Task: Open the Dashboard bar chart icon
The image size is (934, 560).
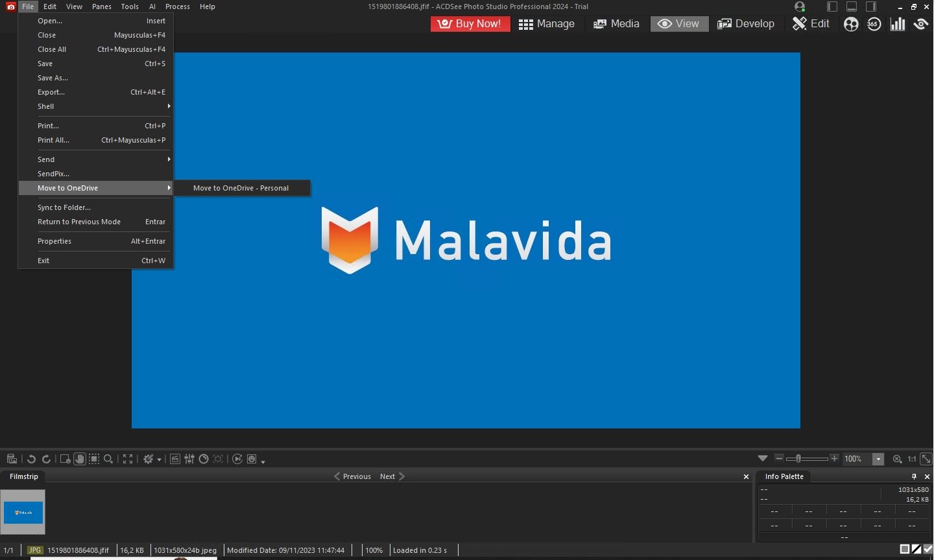Action: (x=898, y=24)
